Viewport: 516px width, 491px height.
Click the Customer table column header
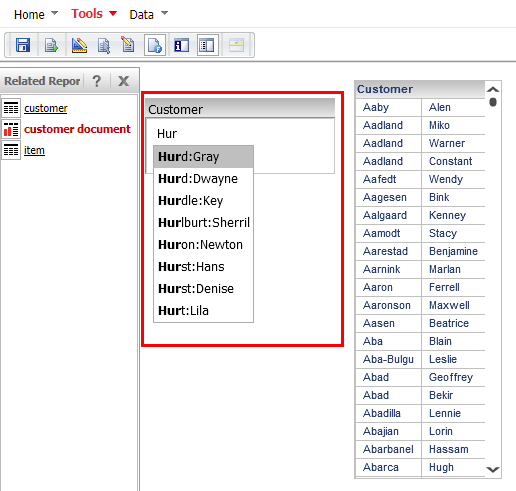420,89
